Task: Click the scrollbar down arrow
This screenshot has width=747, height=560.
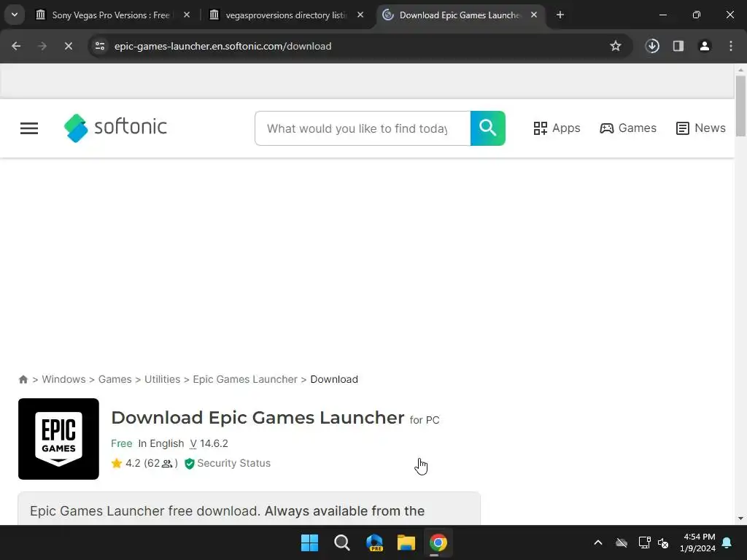Action: tap(740, 518)
